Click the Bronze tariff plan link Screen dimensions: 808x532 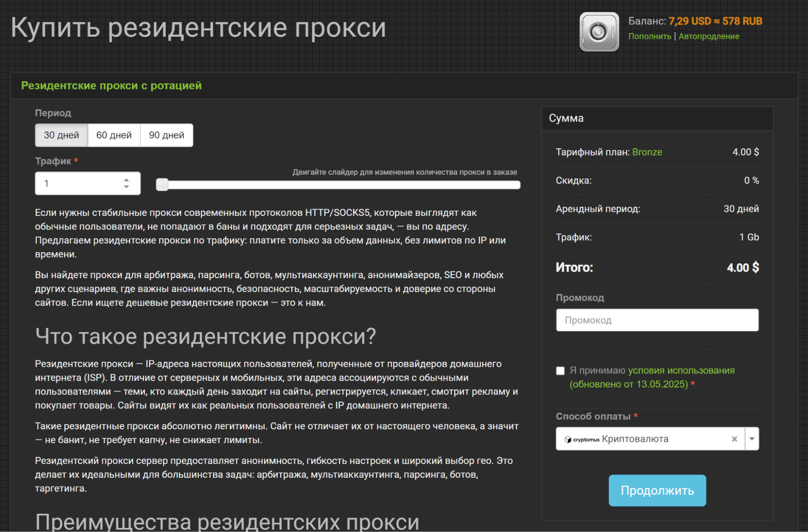coord(648,152)
